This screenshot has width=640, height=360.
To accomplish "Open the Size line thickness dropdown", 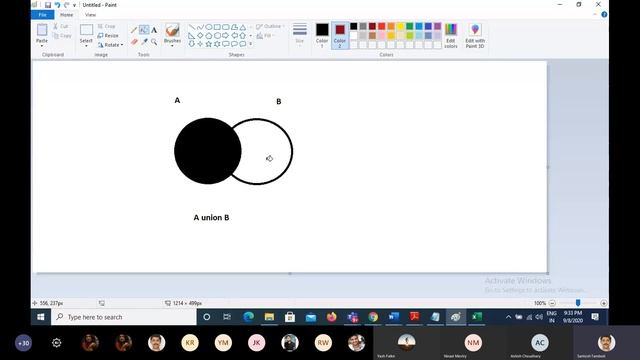I will coord(300,36).
